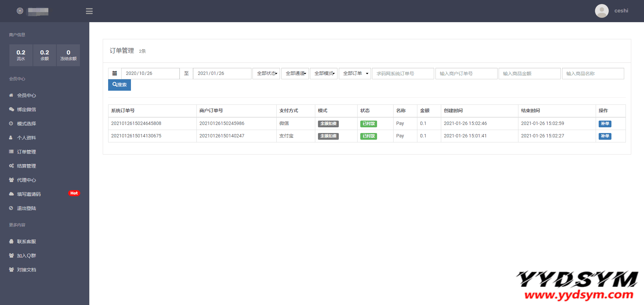Click the red Hot badge
Viewport: 644px width, 305px height.
tap(74, 193)
